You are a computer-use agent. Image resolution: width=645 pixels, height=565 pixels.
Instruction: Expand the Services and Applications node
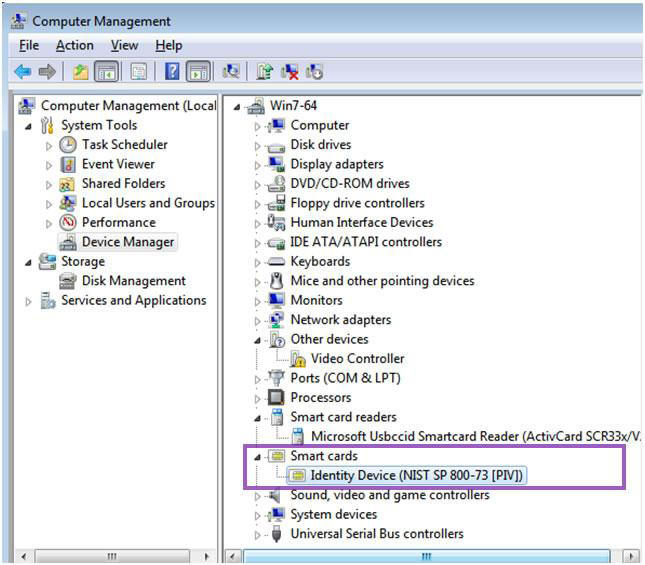pyautogui.click(x=27, y=301)
